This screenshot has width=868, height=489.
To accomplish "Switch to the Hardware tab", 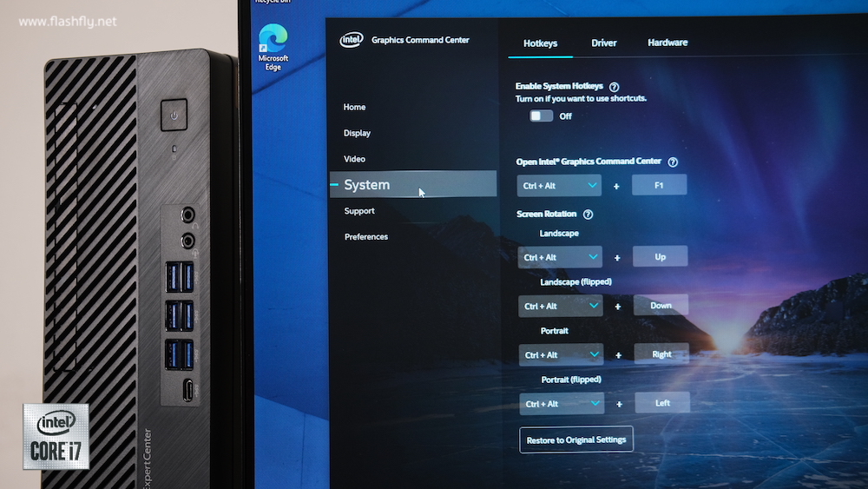I will click(667, 43).
